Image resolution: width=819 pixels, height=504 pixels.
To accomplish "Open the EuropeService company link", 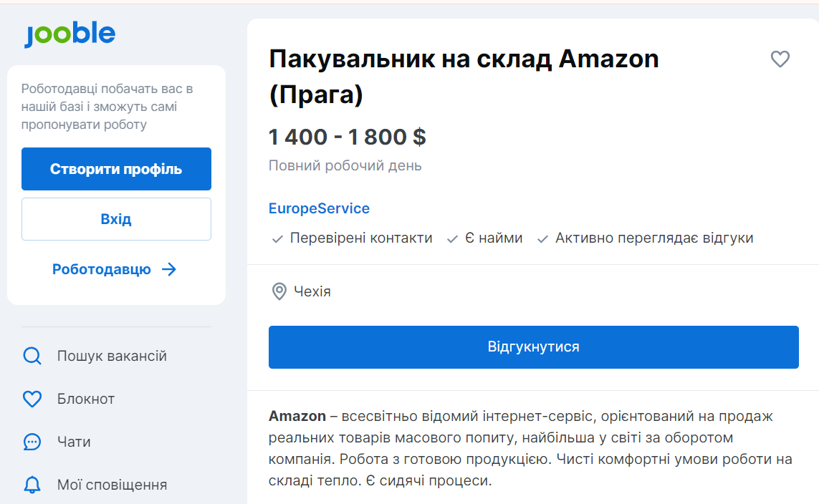I will (x=319, y=208).
